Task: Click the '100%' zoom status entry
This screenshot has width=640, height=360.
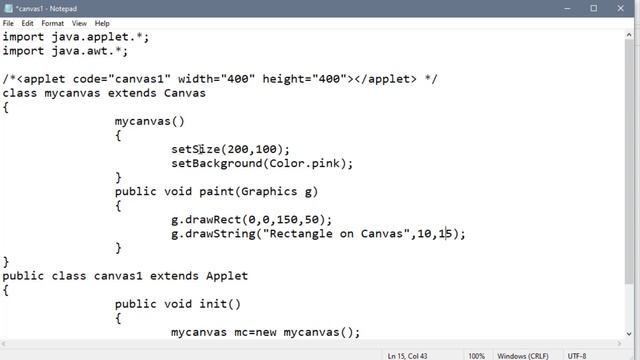Action: (x=476, y=356)
